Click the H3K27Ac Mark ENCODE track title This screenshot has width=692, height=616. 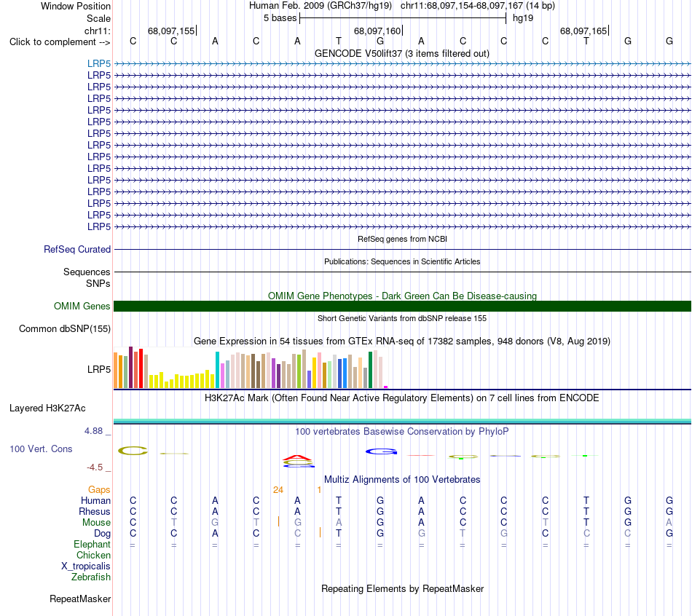(x=402, y=398)
